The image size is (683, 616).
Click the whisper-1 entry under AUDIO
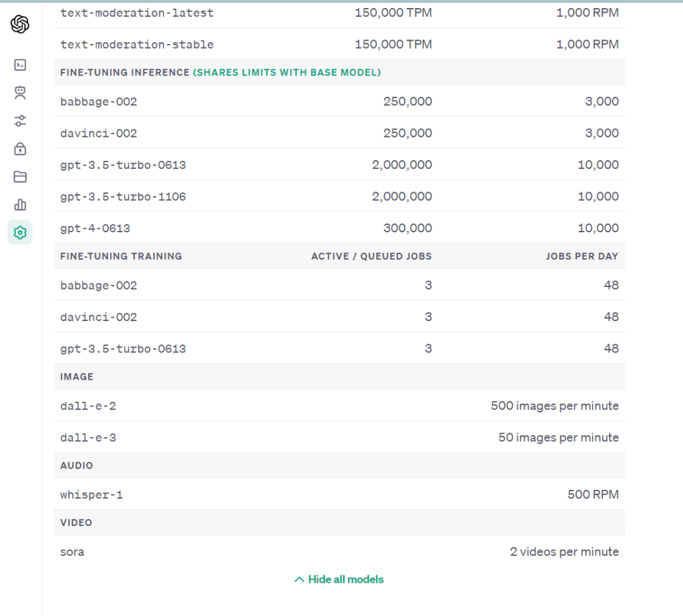point(91,495)
